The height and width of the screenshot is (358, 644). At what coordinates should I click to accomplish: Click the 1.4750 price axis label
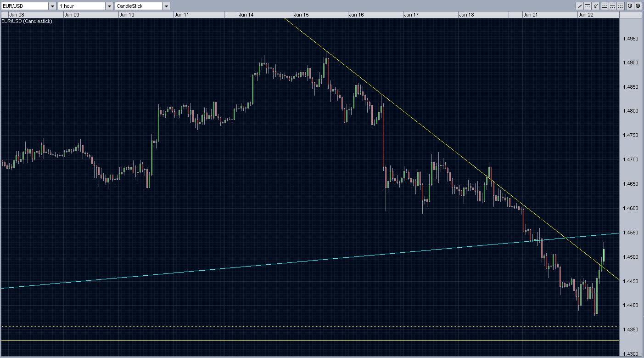(630, 136)
